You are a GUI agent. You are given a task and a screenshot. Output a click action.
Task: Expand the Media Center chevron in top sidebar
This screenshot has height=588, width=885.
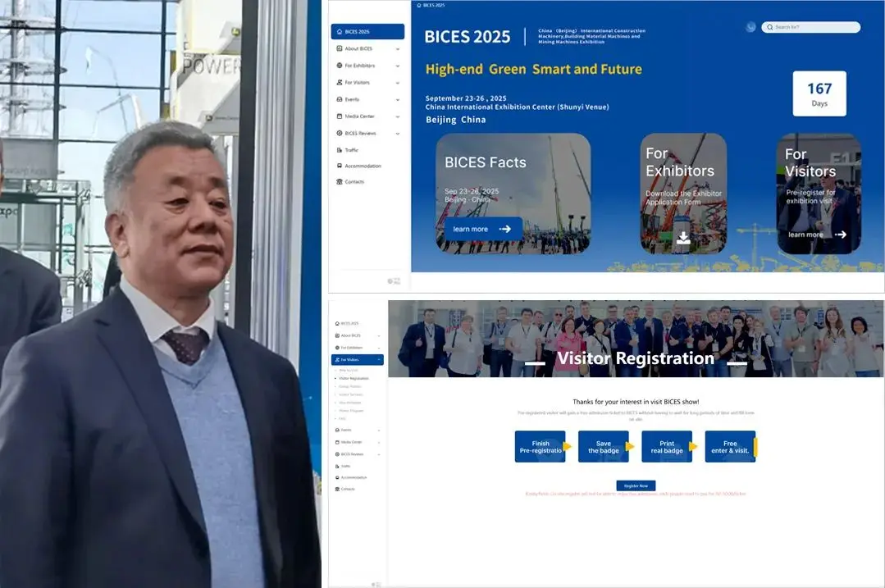click(x=398, y=116)
